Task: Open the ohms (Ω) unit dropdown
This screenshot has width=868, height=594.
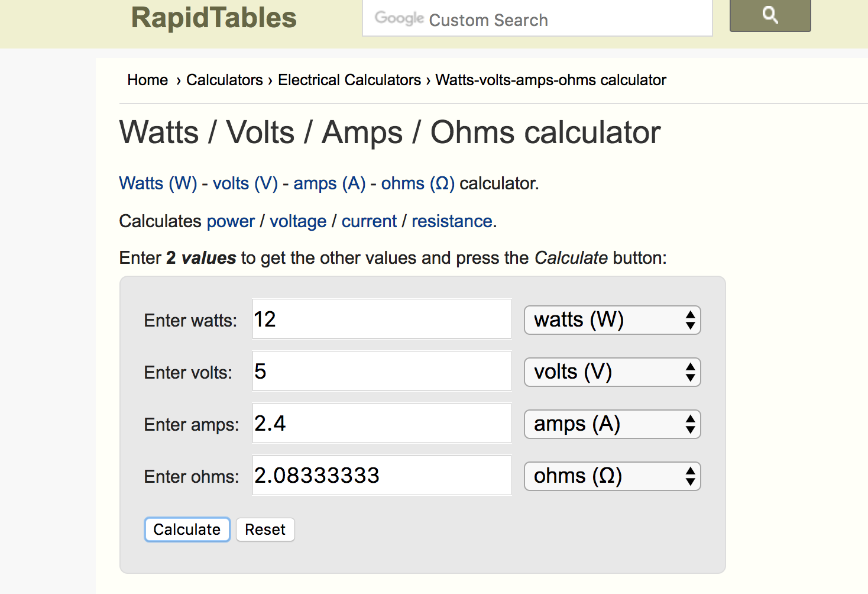Action: coord(612,476)
